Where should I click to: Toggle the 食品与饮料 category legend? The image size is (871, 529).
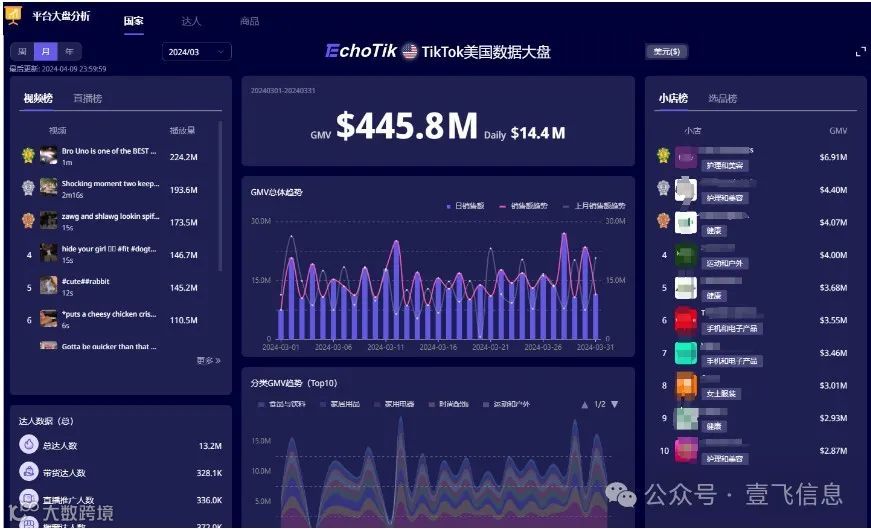point(282,404)
